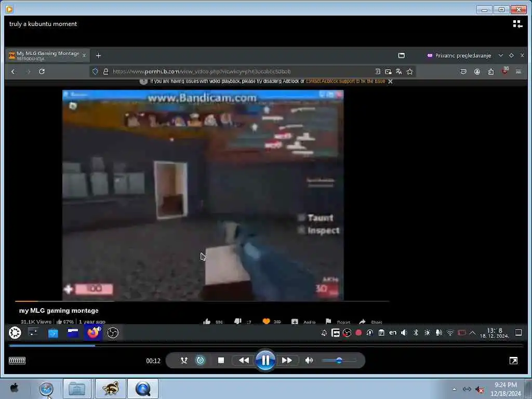532x399 pixels.
Task: Click the Next (fast forward) button
Action: click(x=287, y=361)
